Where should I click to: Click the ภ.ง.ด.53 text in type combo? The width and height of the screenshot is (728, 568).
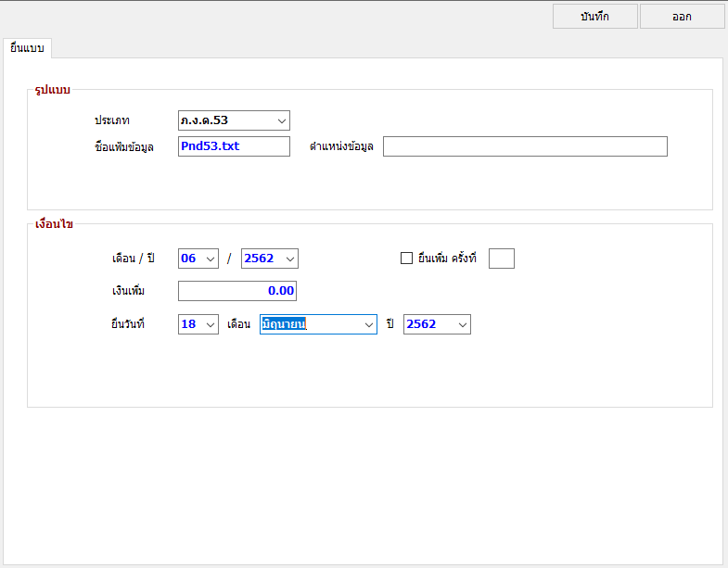tap(204, 120)
